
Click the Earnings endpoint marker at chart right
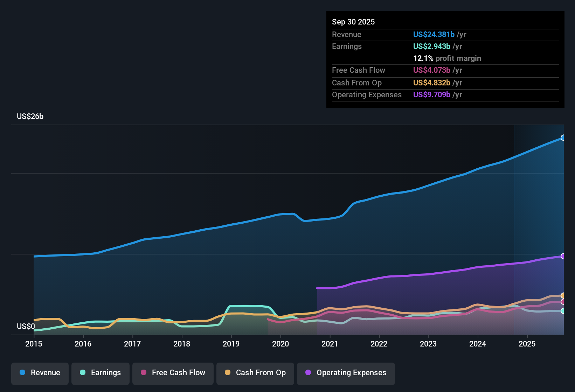point(563,311)
